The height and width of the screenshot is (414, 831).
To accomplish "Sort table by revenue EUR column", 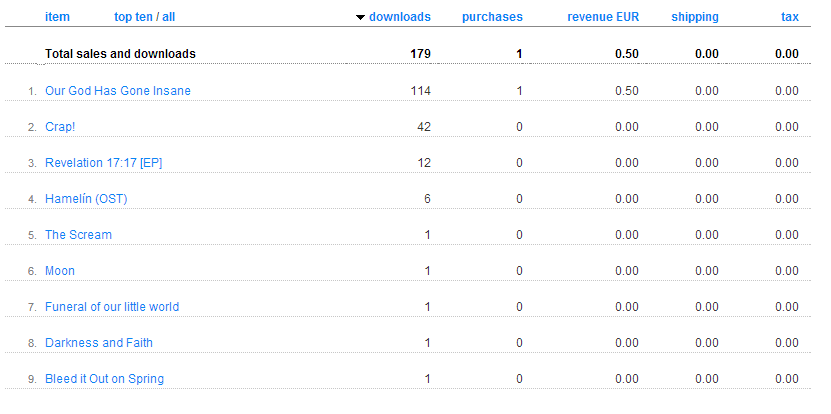I will pos(603,17).
